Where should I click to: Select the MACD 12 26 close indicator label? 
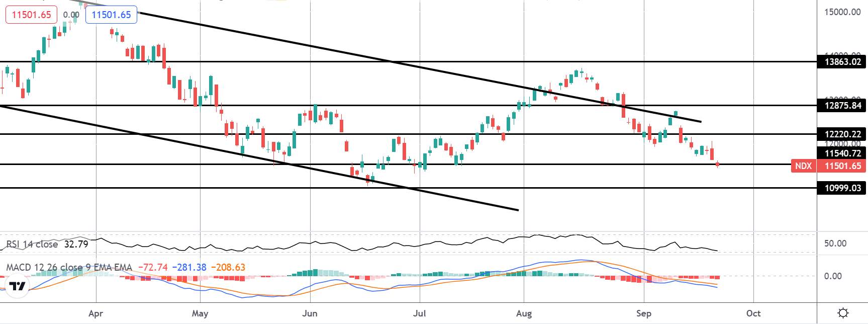(x=69, y=267)
